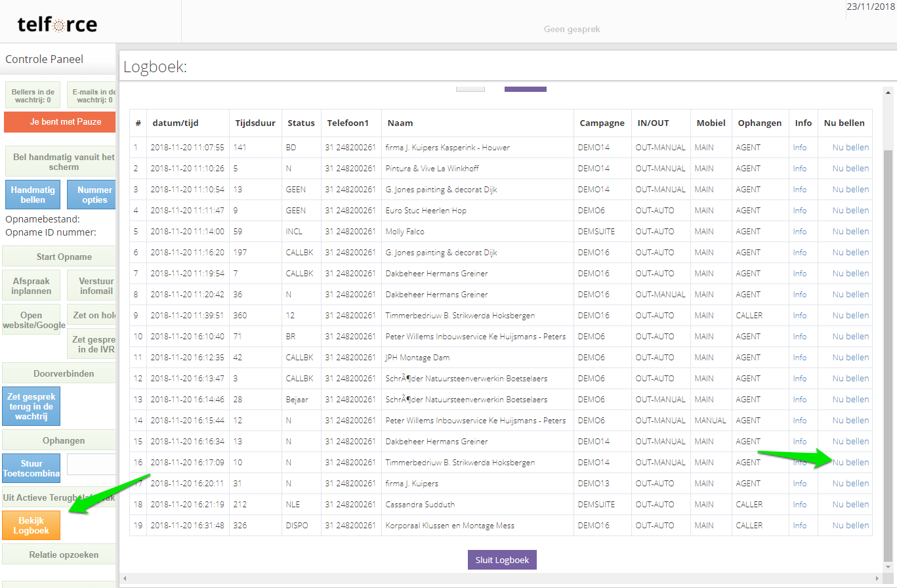Click Nu bellen for Molly Falco
The image size is (897, 588).
click(x=850, y=232)
